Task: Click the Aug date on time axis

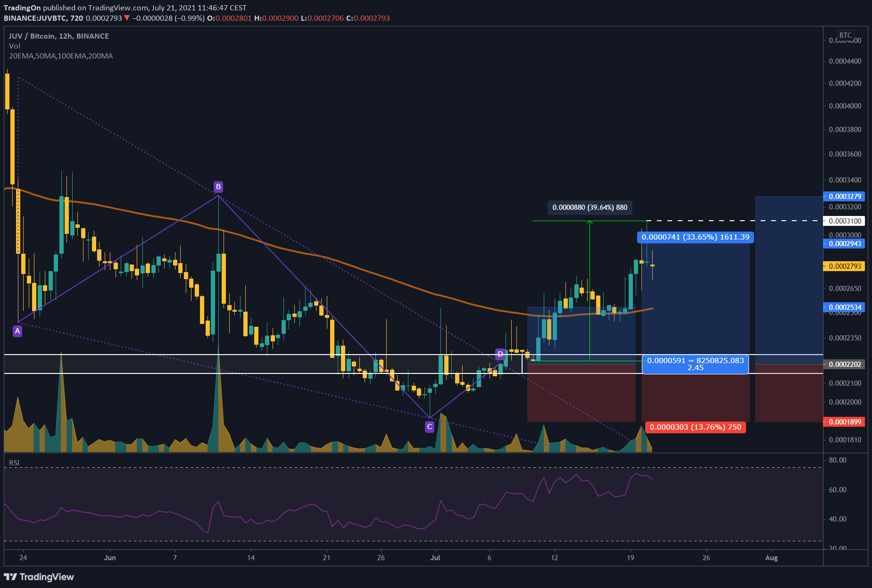Action: point(771,557)
